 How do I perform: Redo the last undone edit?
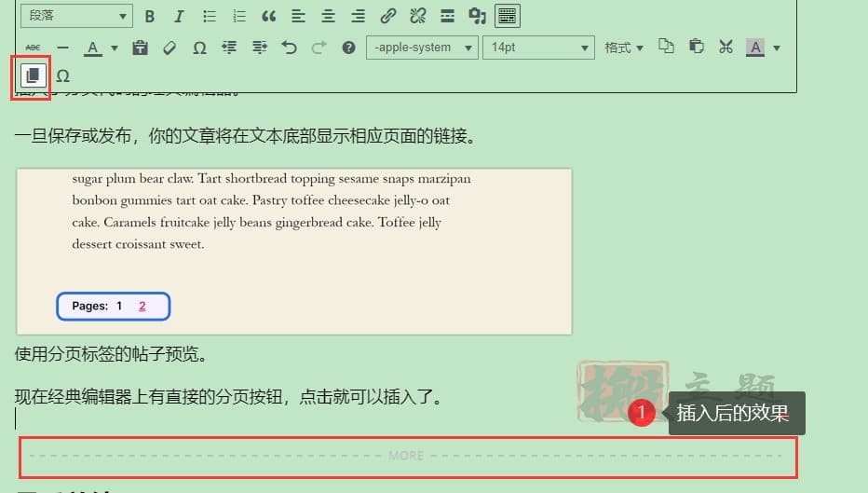319,48
